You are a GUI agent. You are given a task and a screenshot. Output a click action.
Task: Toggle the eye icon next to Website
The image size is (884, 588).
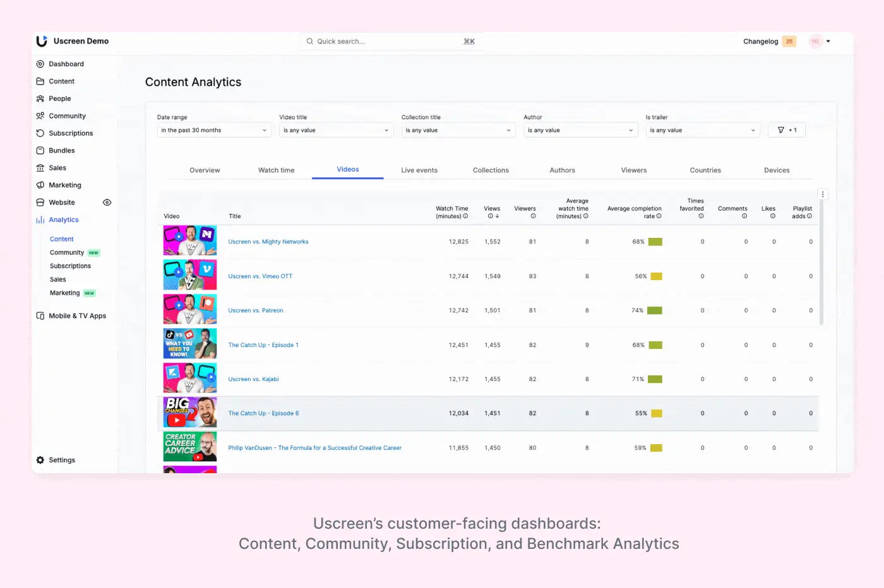[x=107, y=202]
